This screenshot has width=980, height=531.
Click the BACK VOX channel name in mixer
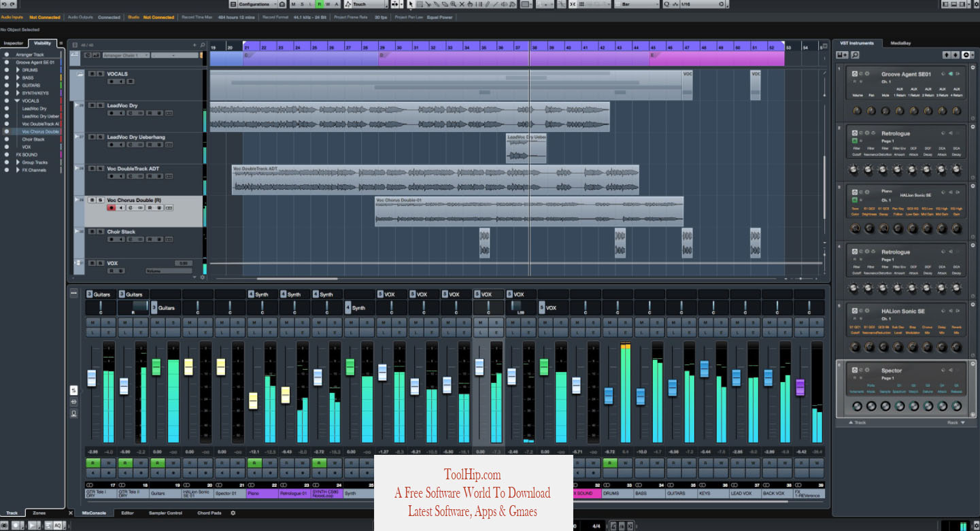(777, 493)
